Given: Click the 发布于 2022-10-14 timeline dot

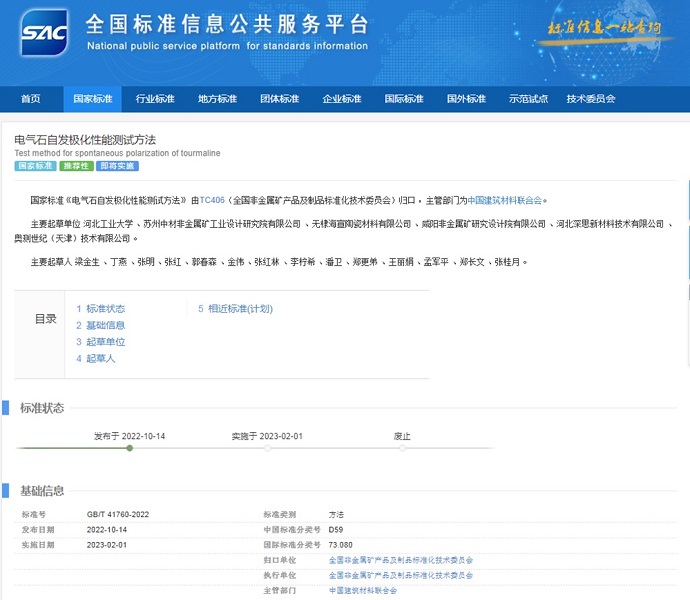Looking at the screenshot, I should coord(129,448).
